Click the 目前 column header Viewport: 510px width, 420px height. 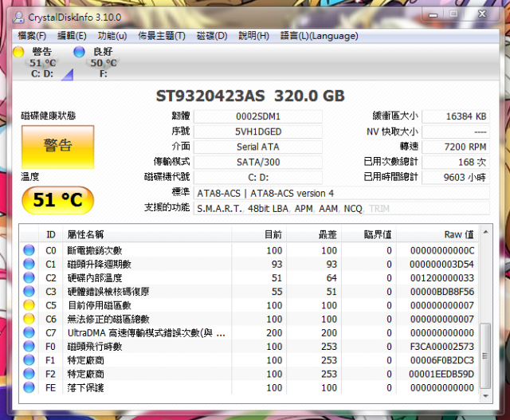coord(259,234)
